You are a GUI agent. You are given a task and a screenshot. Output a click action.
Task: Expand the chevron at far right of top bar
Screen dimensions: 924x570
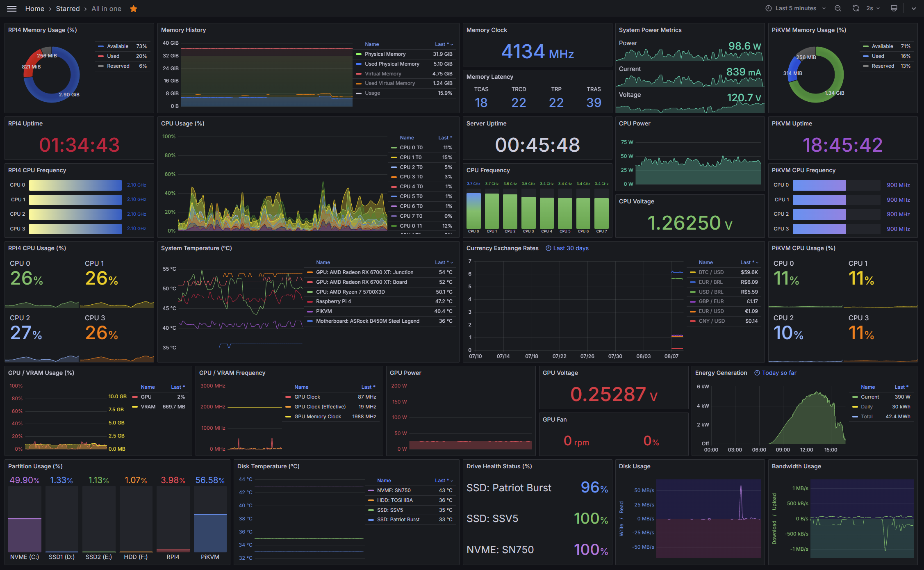(914, 8)
